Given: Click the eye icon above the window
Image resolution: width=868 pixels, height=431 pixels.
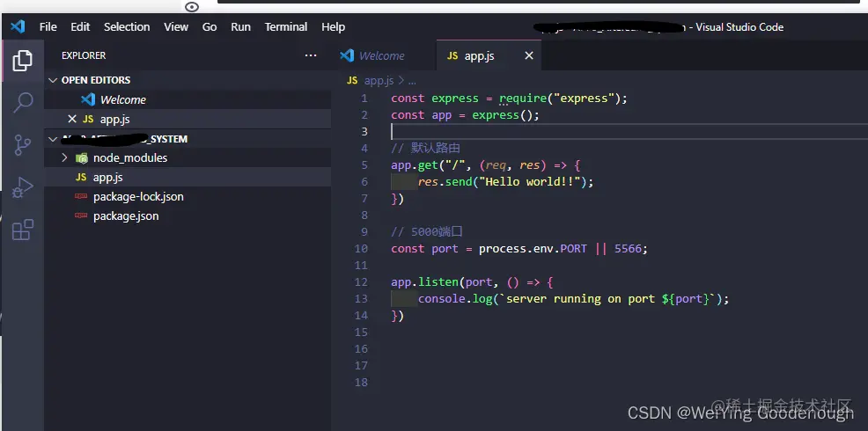Looking at the screenshot, I should pyautogui.click(x=192, y=7).
